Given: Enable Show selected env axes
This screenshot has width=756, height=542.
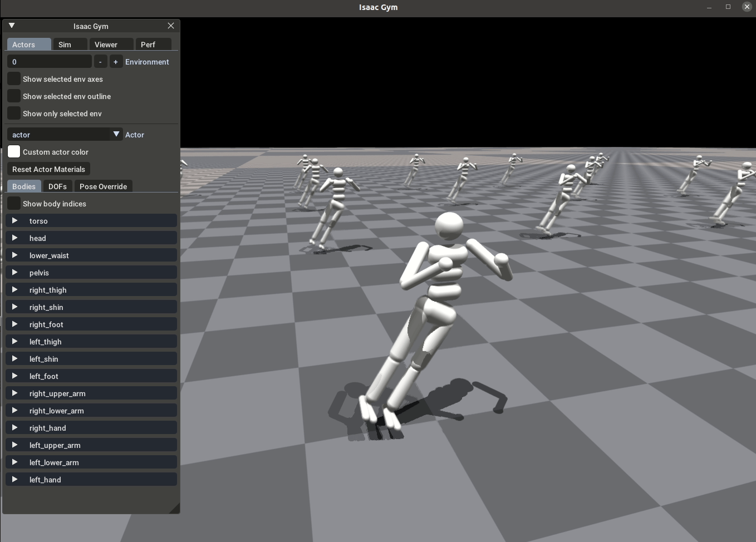Looking at the screenshot, I should tap(14, 79).
